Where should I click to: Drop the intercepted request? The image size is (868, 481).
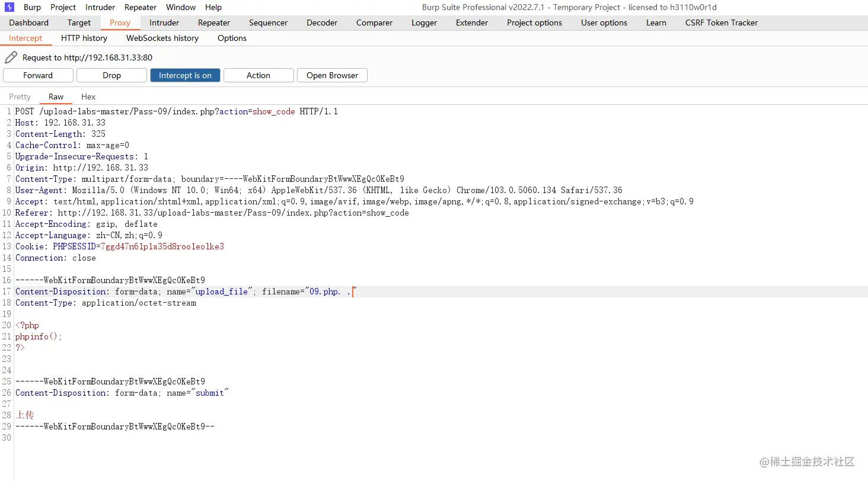pyautogui.click(x=111, y=75)
